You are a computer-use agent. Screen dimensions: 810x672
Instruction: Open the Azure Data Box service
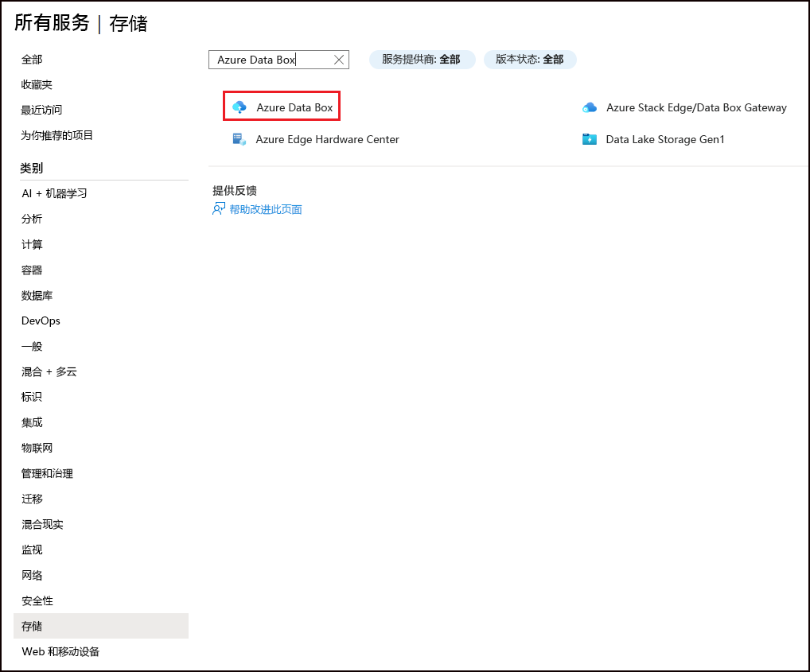[x=294, y=107]
